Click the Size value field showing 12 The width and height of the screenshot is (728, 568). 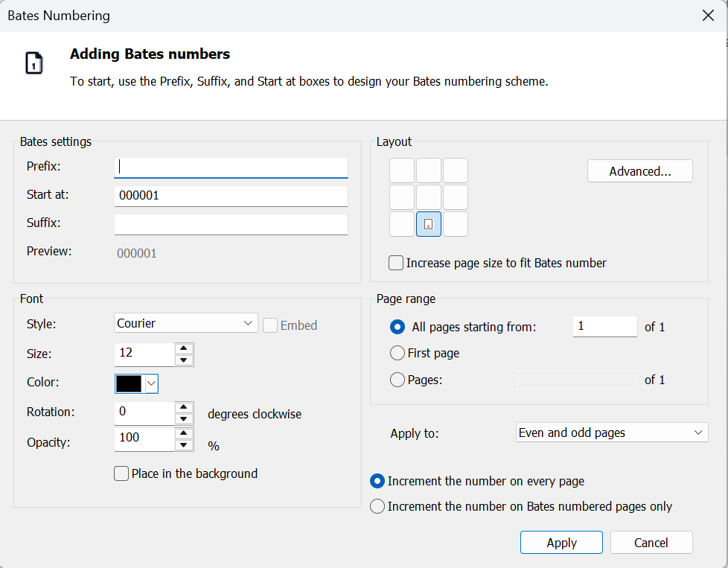point(144,354)
